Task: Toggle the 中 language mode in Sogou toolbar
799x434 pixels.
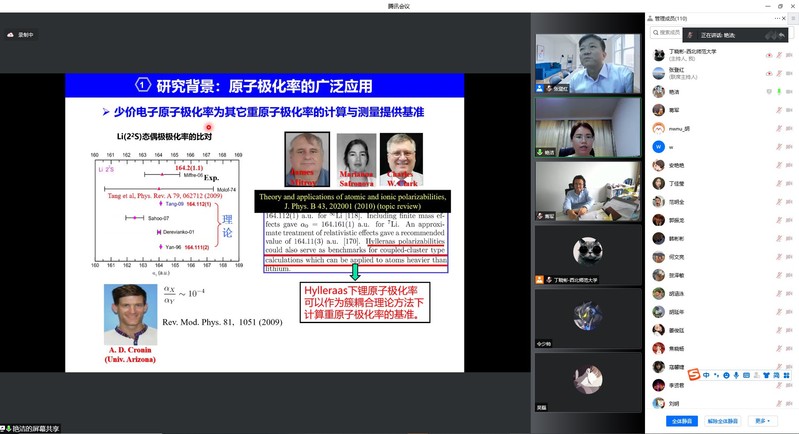Action: pos(706,375)
